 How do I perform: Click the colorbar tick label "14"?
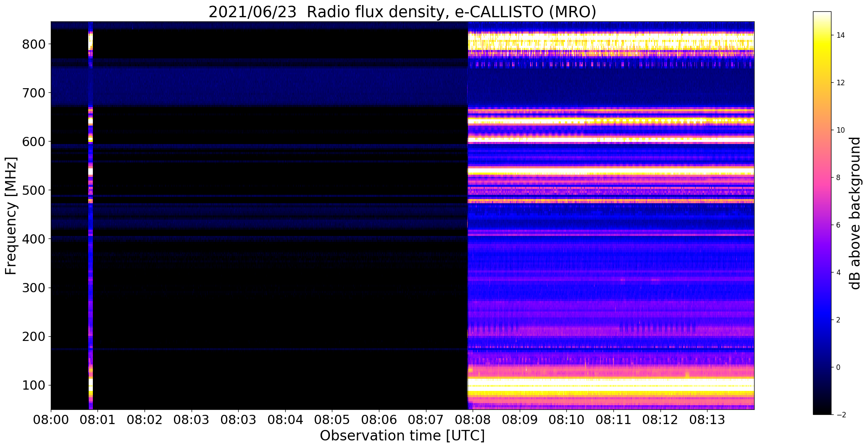tap(841, 35)
